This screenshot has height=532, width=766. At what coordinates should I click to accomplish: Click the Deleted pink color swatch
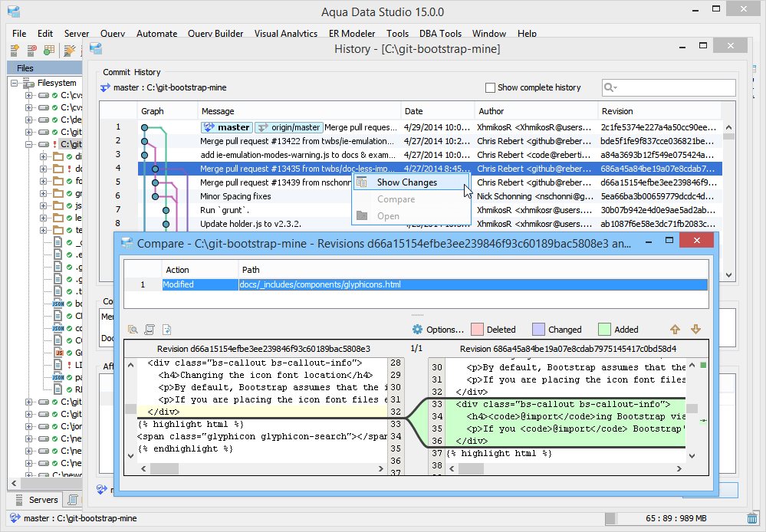tap(477, 330)
